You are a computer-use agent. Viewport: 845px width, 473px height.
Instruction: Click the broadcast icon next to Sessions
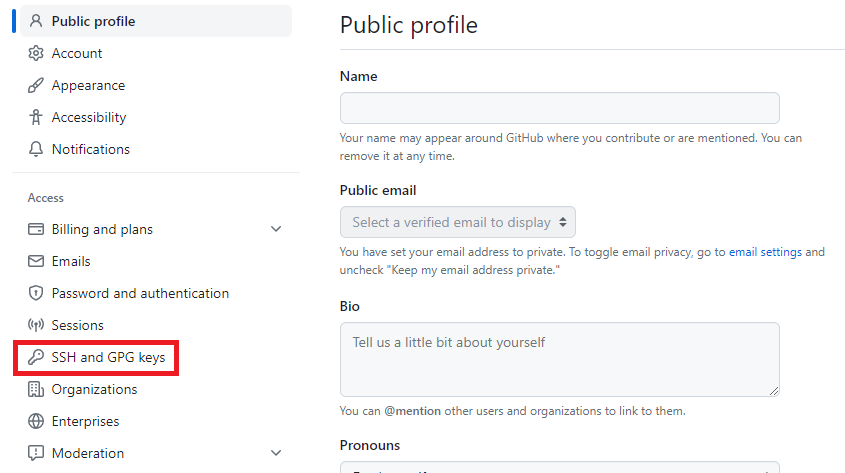click(x=36, y=325)
